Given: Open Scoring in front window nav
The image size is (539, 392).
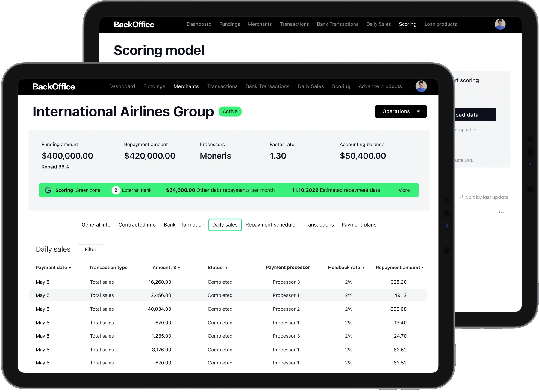Looking at the screenshot, I should pos(341,86).
